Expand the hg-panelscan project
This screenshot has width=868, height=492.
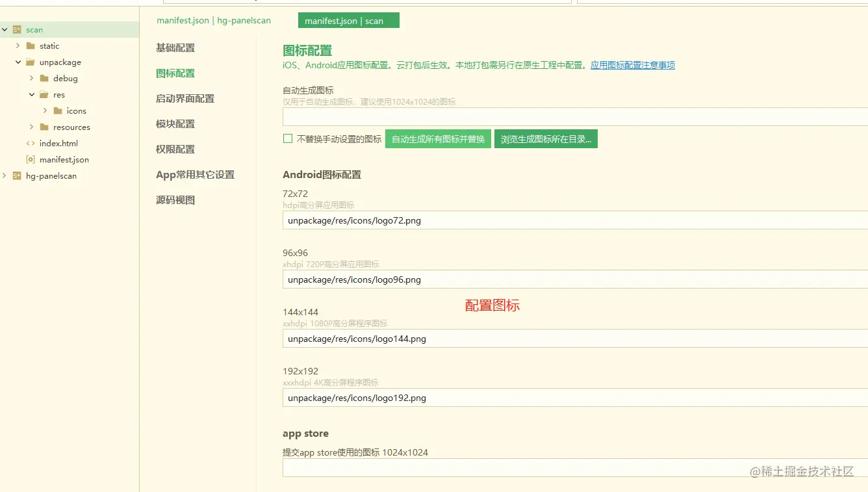(5, 176)
